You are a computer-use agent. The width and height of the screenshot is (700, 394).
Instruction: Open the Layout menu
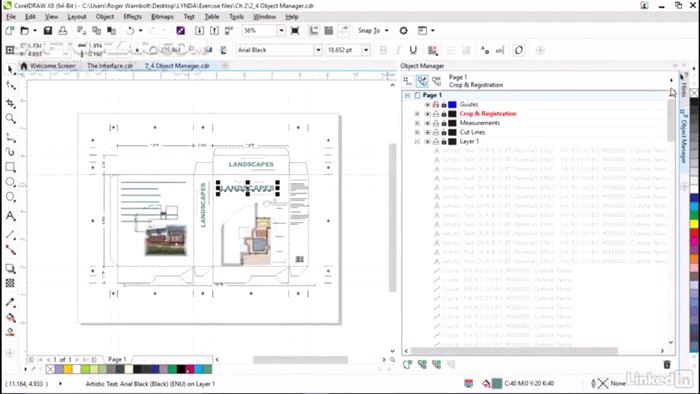[x=77, y=17]
